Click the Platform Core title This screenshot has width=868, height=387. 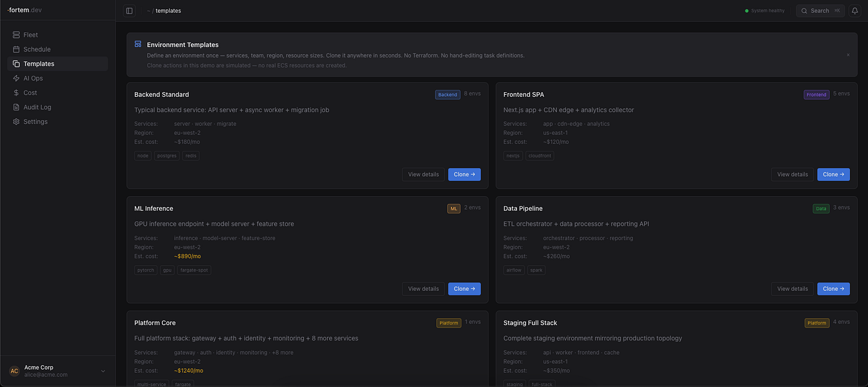[x=155, y=322]
